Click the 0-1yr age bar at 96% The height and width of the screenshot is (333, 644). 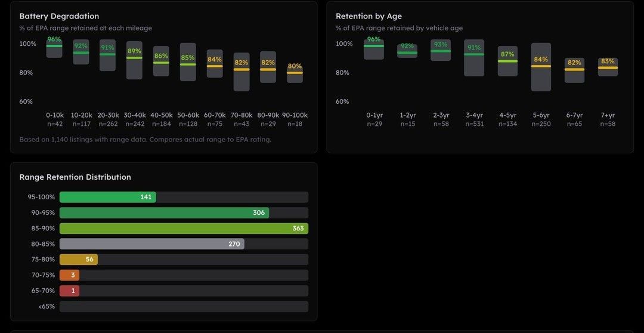coord(374,49)
